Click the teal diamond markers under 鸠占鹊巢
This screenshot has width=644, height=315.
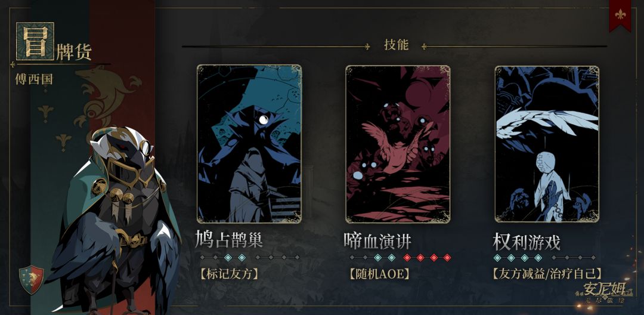(235, 258)
